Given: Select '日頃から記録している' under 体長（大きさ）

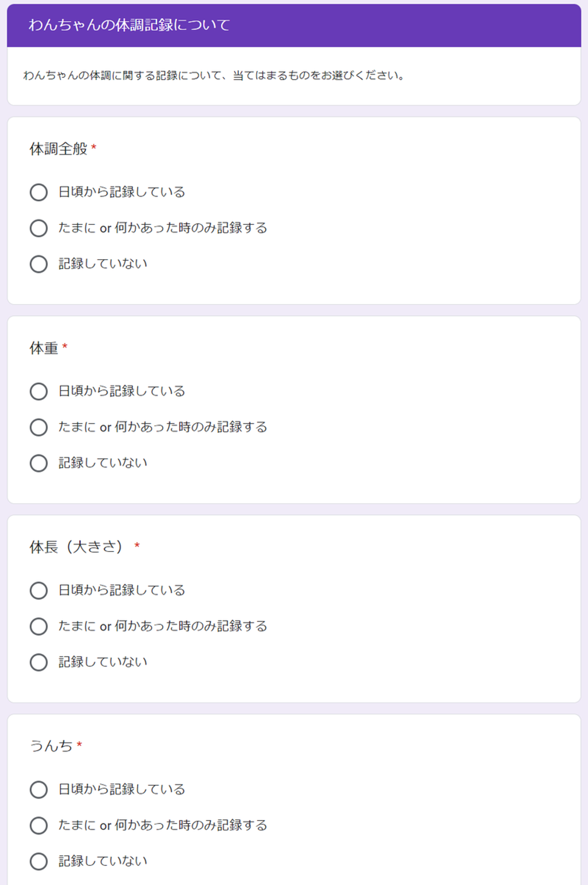Looking at the screenshot, I should [39, 591].
